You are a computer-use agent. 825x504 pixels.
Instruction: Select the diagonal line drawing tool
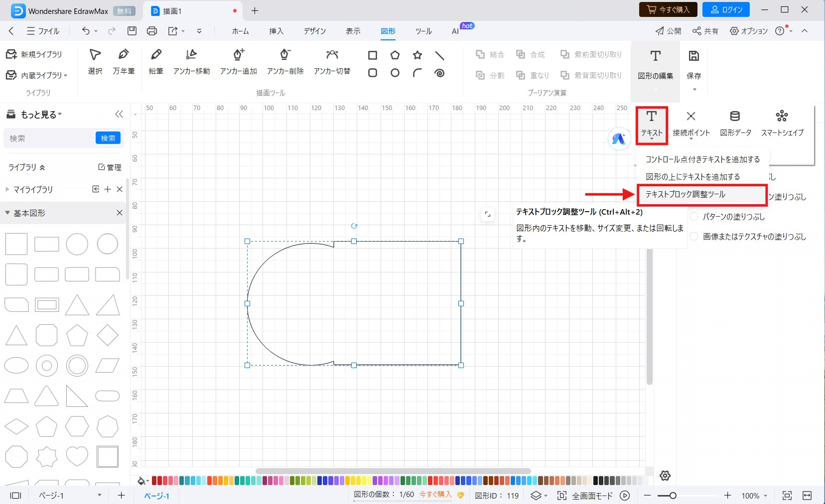[x=439, y=55]
